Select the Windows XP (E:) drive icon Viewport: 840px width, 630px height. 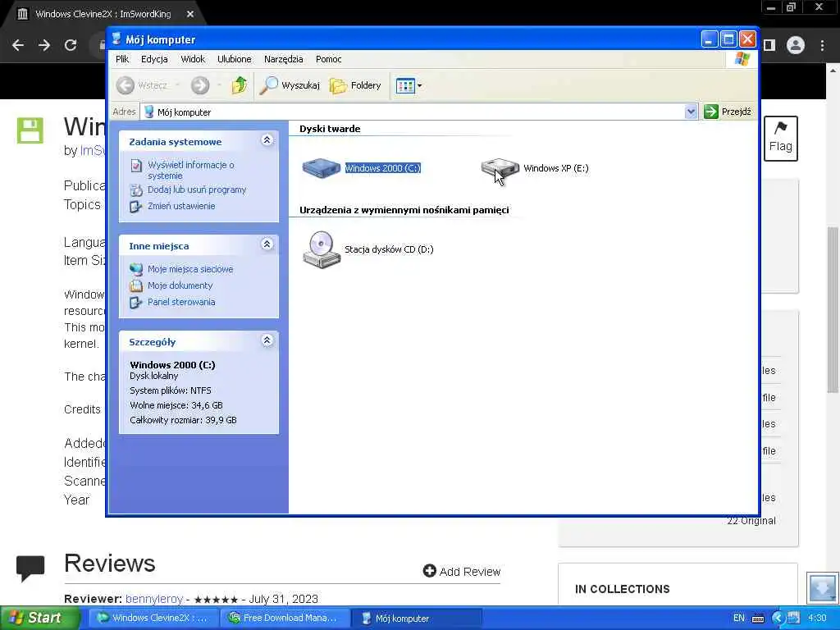[x=500, y=168]
